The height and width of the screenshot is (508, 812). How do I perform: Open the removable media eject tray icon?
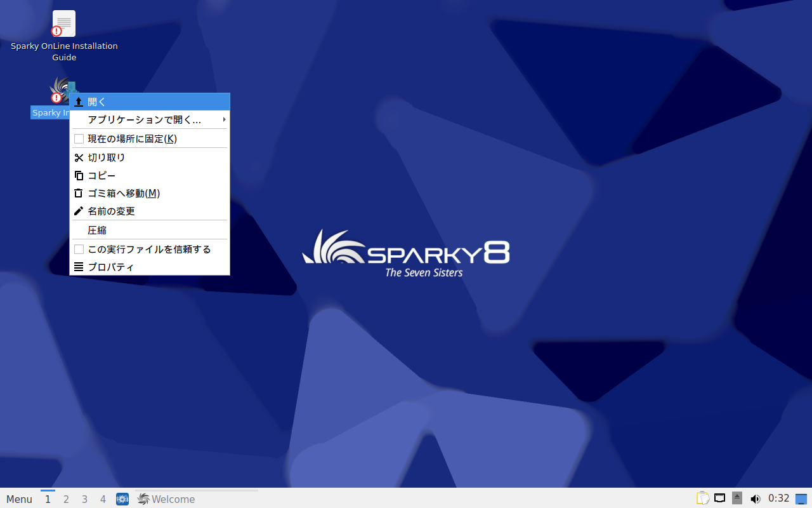737,498
